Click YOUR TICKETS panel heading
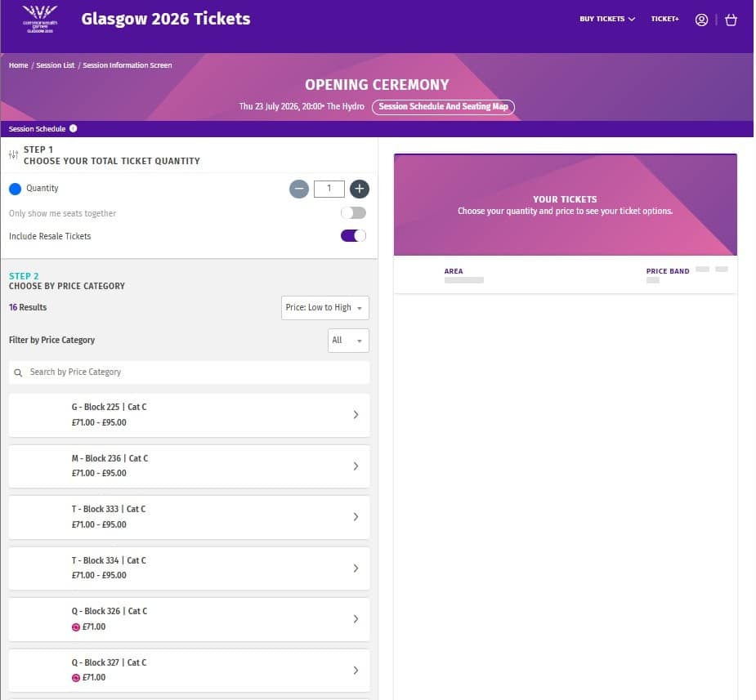This screenshot has height=700, width=756. [565, 199]
